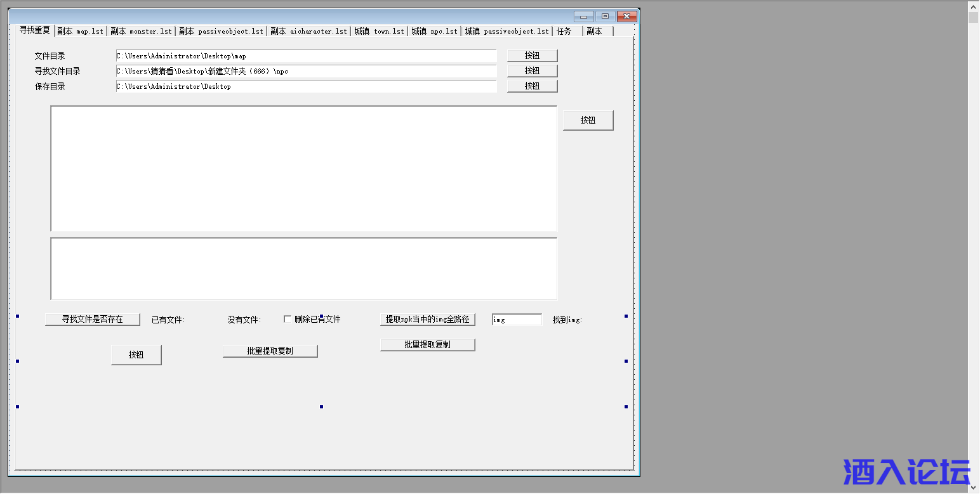Maximize the form window
Image resolution: width=980 pixels, height=494 pixels.
pyautogui.click(x=605, y=16)
